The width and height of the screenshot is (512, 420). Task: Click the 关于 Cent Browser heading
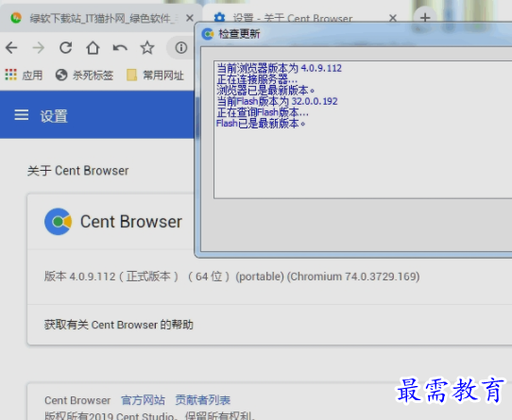pyautogui.click(x=78, y=171)
